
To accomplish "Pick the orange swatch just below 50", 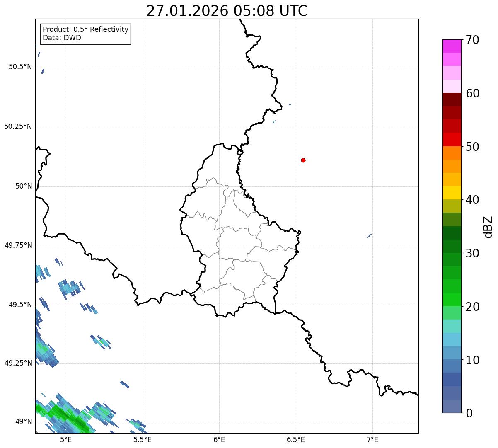I will click(452, 153).
